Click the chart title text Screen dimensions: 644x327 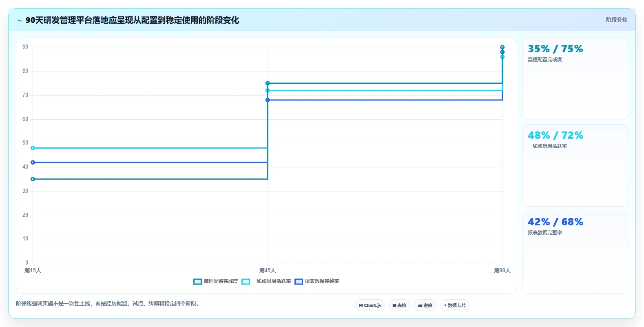coord(132,20)
